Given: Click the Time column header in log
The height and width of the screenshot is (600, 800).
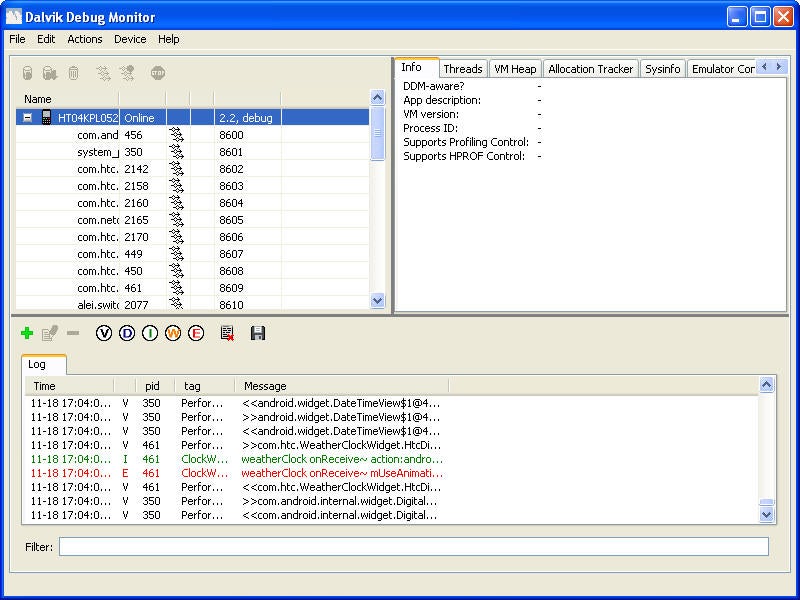Looking at the screenshot, I should pyautogui.click(x=69, y=386).
